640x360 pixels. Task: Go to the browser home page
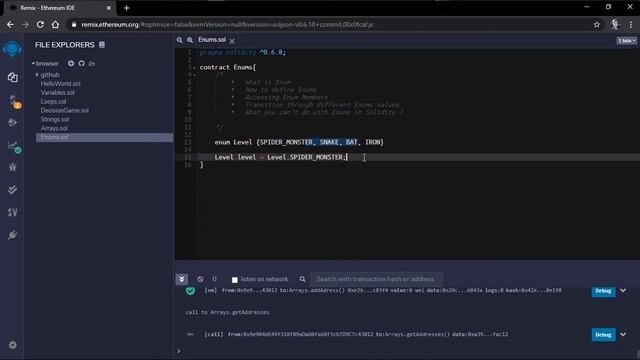(x=55, y=24)
